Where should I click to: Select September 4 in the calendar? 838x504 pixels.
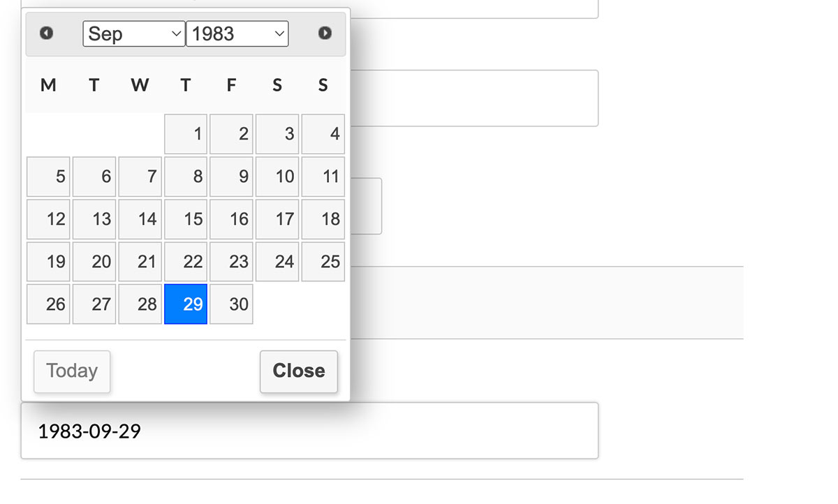(x=323, y=134)
